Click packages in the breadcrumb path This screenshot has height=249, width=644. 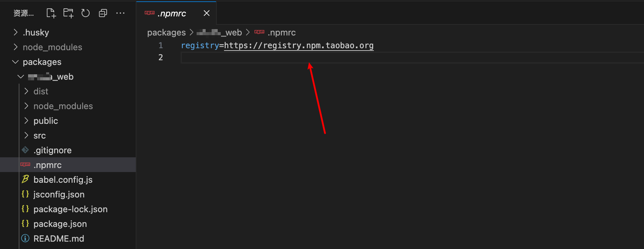coord(166,32)
